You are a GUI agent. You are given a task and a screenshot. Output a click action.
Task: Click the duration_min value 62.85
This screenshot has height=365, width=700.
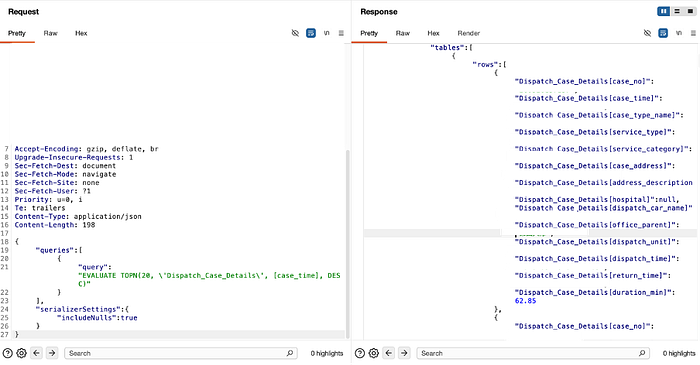coord(525,301)
